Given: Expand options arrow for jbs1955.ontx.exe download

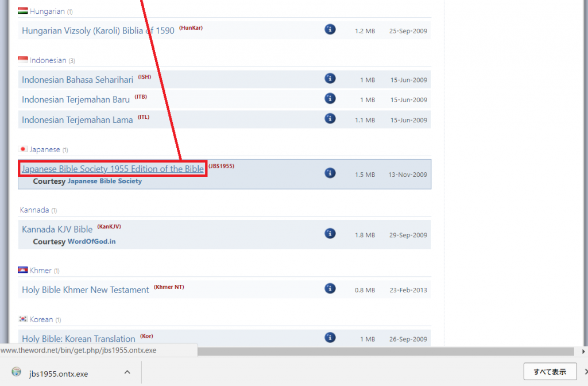Looking at the screenshot, I should [127, 373].
